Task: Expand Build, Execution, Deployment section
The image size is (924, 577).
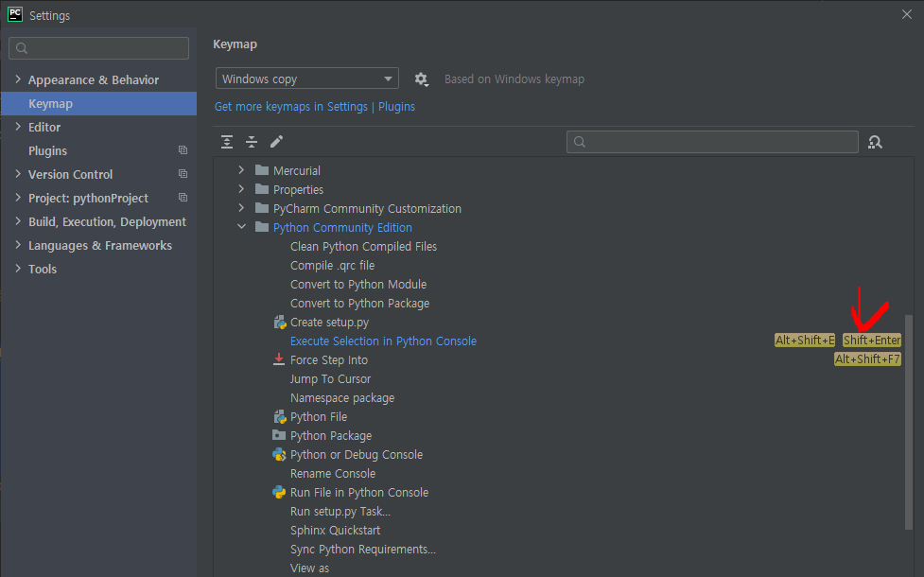Action: click(18, 220)
